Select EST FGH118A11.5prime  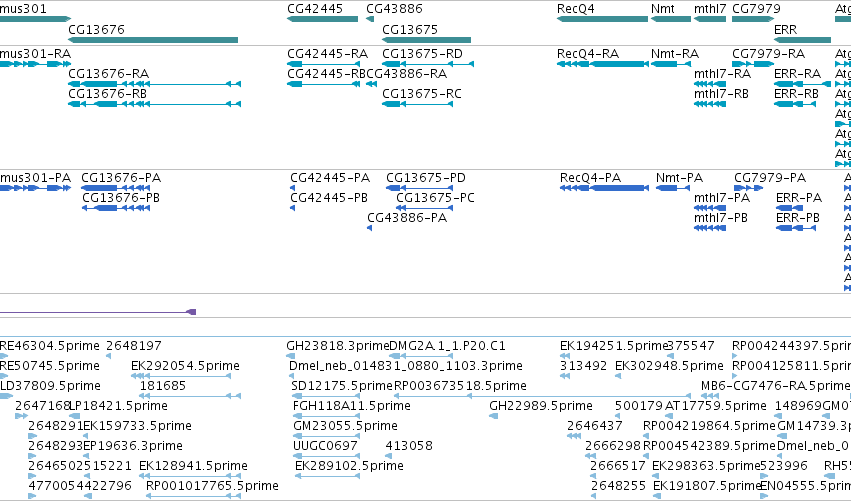pyautogui.click(x=352, y=406)
